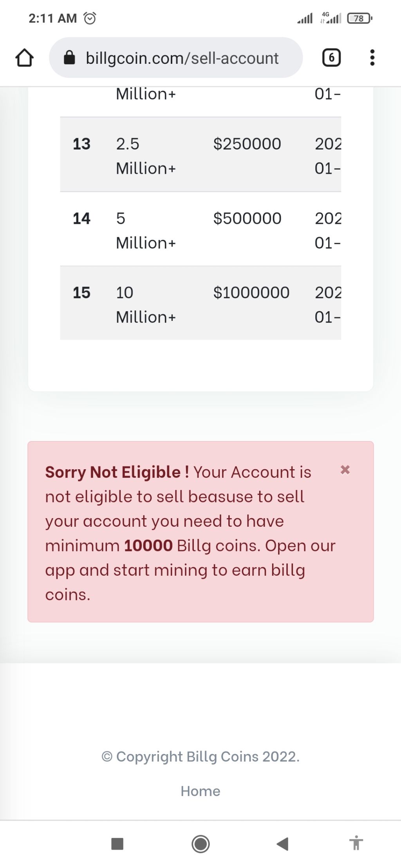Select row 13 with 2.5 Million+
This screenshot has width=401, height=868.
(x=200, y=155)
